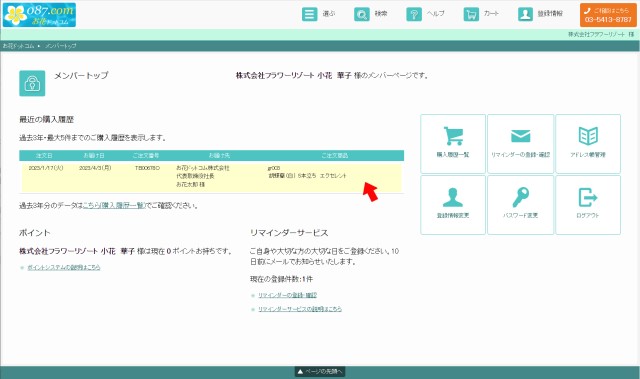This screenshot has width=640, height=379.
Task: Click the padlock メンバートップ icon
Action: (x=32, y=83)
